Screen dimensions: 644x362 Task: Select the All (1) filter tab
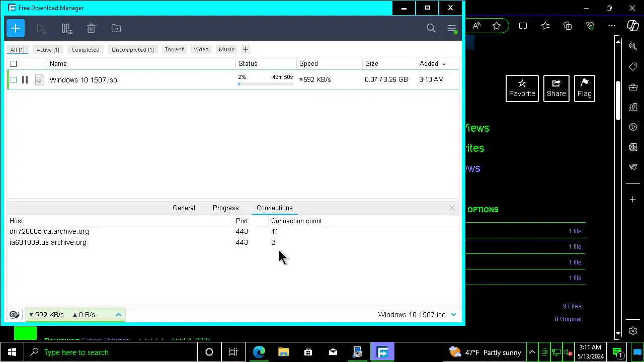(18, 49)
